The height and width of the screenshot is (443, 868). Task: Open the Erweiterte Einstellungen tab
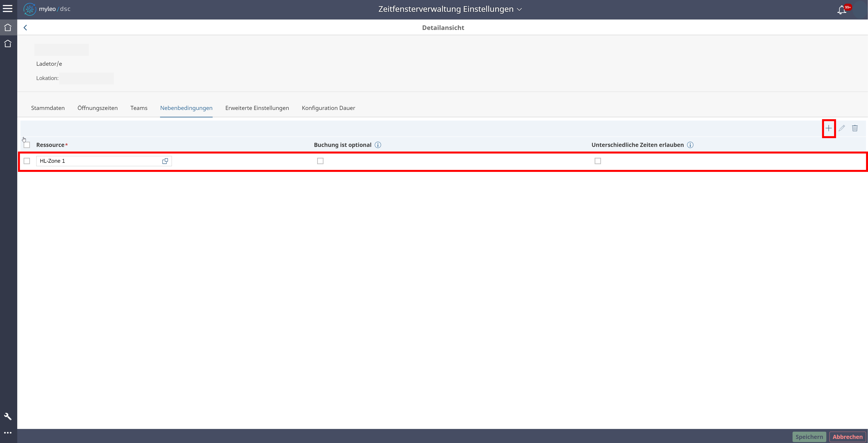[257, 108]
